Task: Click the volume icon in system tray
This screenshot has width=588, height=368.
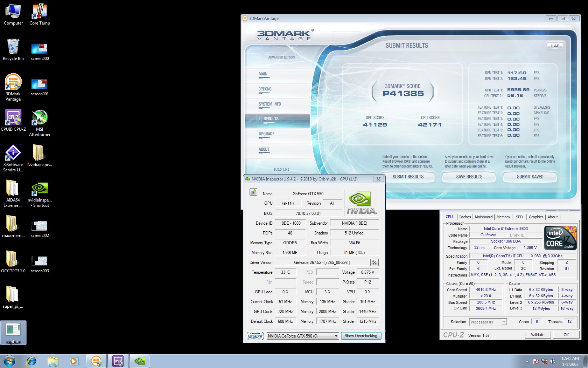Action: (553, 361)
